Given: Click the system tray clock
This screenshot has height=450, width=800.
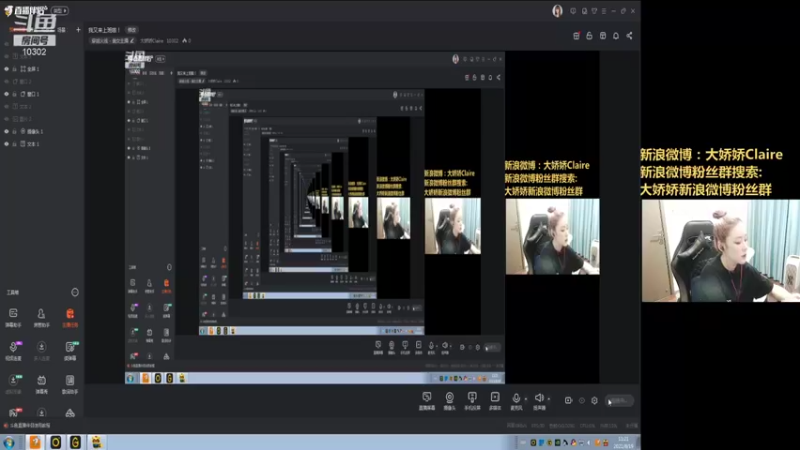Looking at the screenshot, I should point(623,442).
